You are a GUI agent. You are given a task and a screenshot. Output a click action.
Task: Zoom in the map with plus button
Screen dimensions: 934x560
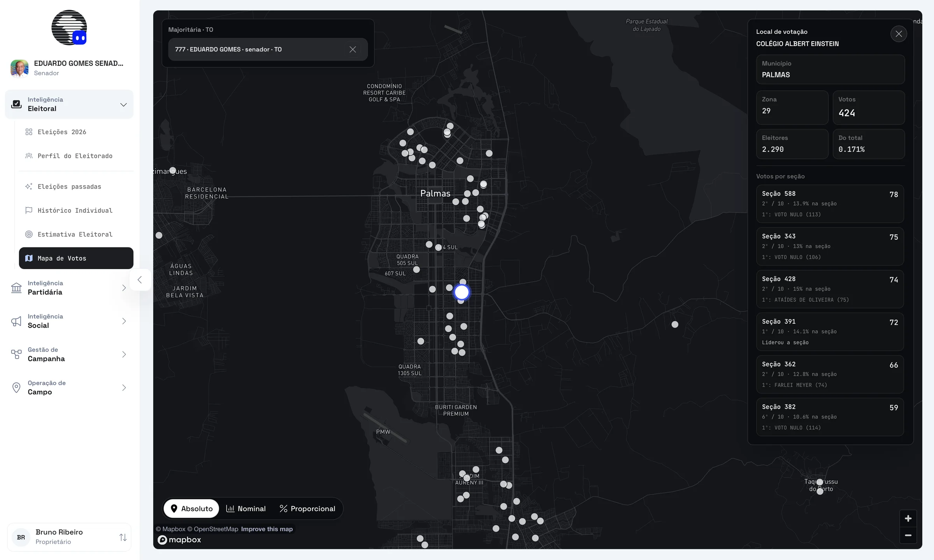tap(908, 518)
